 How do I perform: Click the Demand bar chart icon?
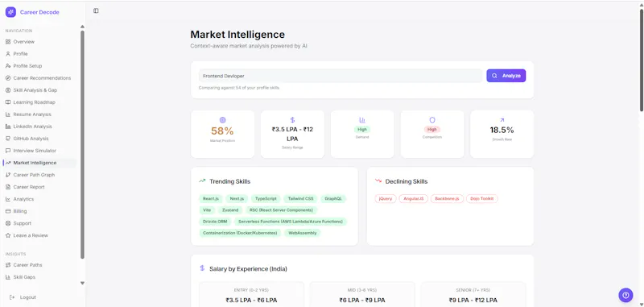point(362,120)
